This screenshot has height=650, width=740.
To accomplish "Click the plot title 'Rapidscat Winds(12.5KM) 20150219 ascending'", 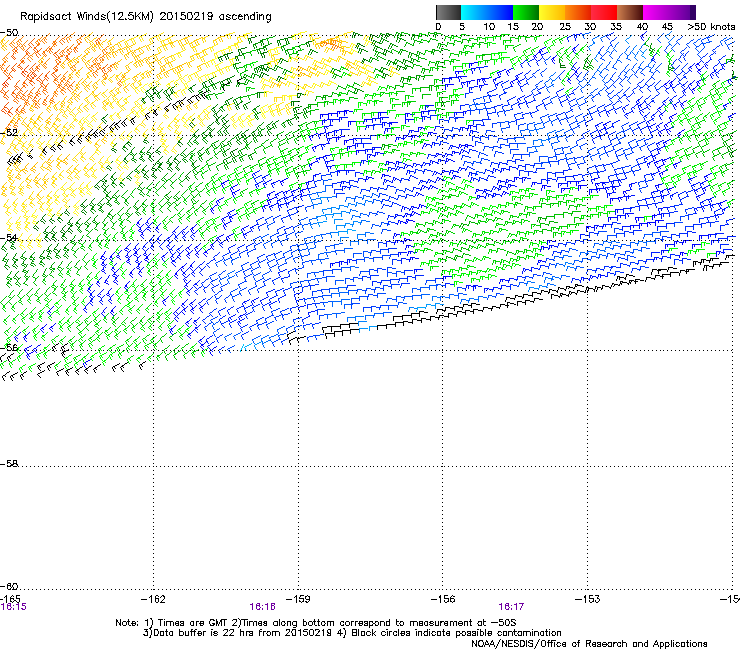I will [146, 17].
